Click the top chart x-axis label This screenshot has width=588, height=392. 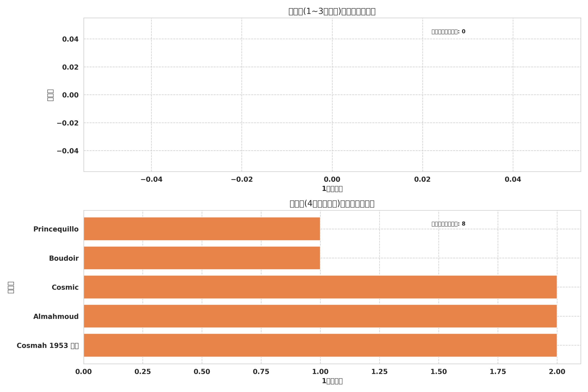(332, 189)
